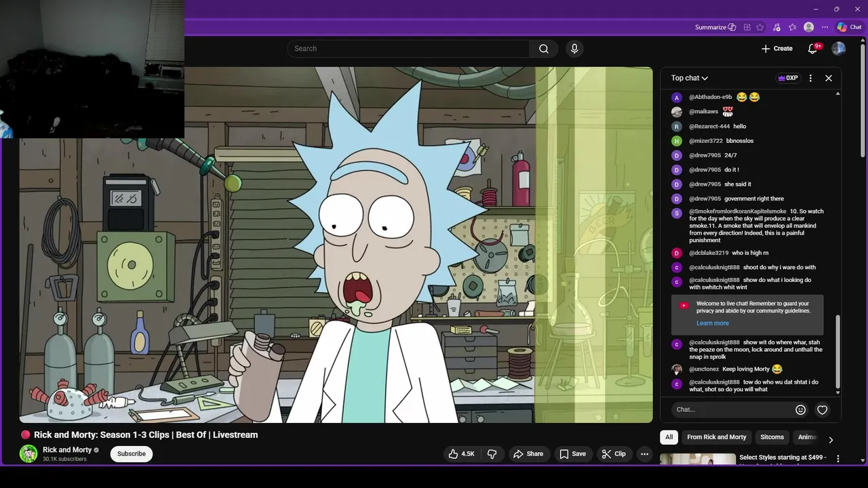Click the 30.1K subscribers text
Screen dimensions: 868x488
coord(64,460)
